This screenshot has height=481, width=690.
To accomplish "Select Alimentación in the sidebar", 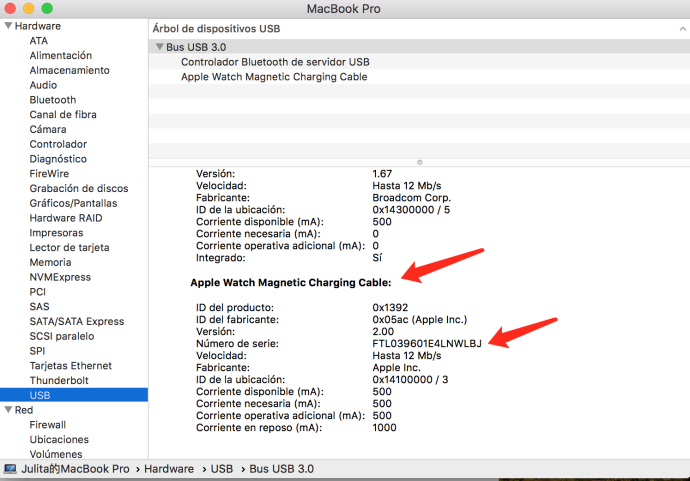I will pos(61,55).
